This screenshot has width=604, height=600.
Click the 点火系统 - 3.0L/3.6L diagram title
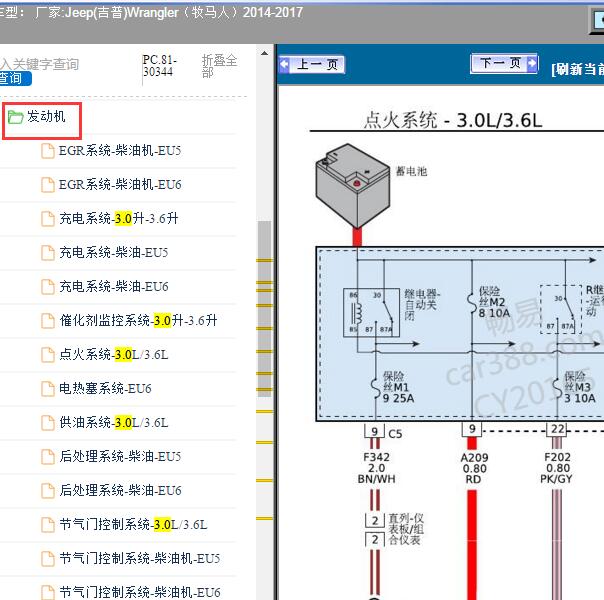[453, 120]
